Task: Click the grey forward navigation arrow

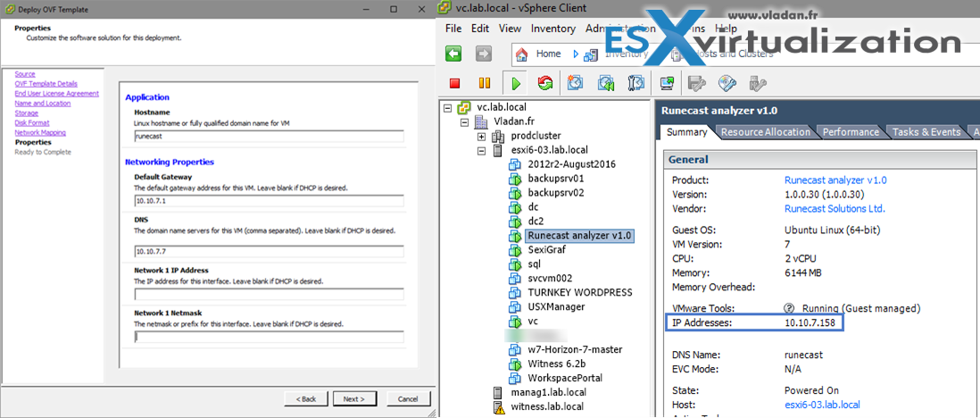Action: (x=484, y=54)
